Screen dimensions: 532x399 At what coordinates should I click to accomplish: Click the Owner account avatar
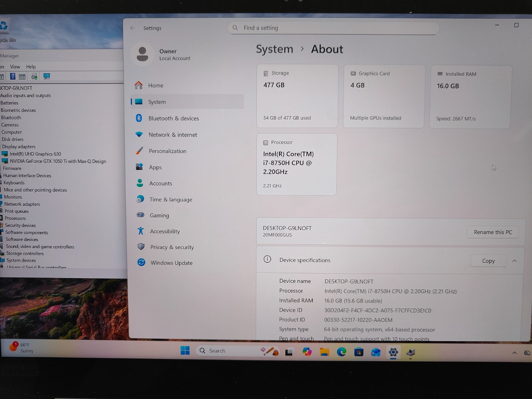[142, 54]
